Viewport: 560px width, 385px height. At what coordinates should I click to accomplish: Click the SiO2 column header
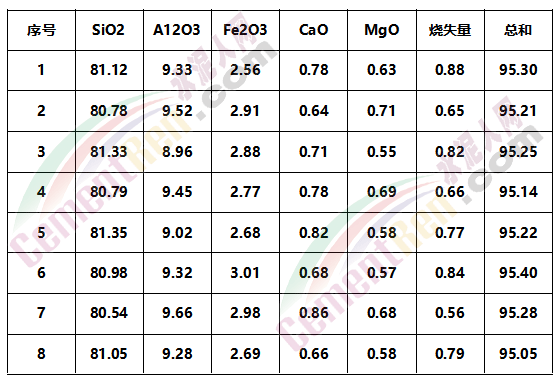pyautogui.click(x=109, y=30)
